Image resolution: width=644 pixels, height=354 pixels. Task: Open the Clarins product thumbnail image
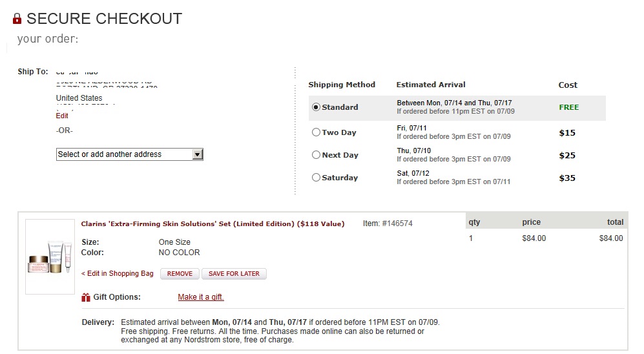50,256
